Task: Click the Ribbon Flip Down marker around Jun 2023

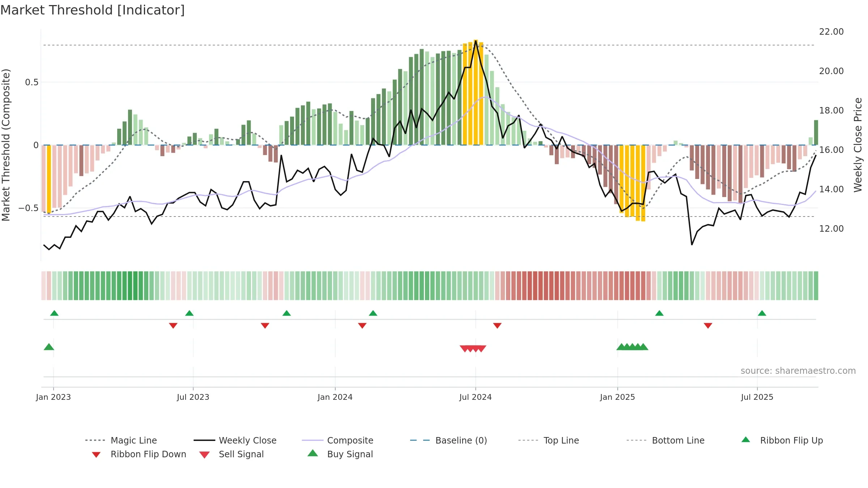Action: (173, 326)
